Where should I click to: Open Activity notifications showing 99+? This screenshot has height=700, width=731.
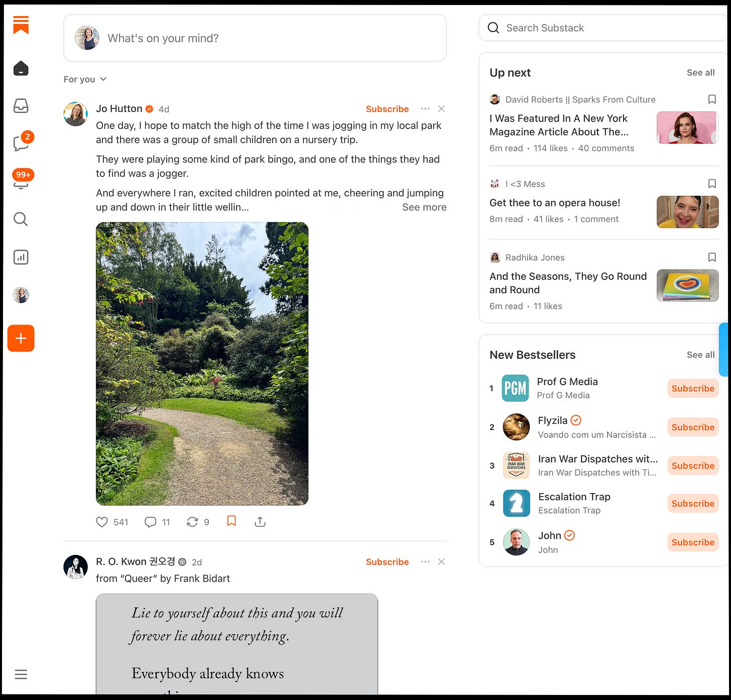[x=22, y=180]
